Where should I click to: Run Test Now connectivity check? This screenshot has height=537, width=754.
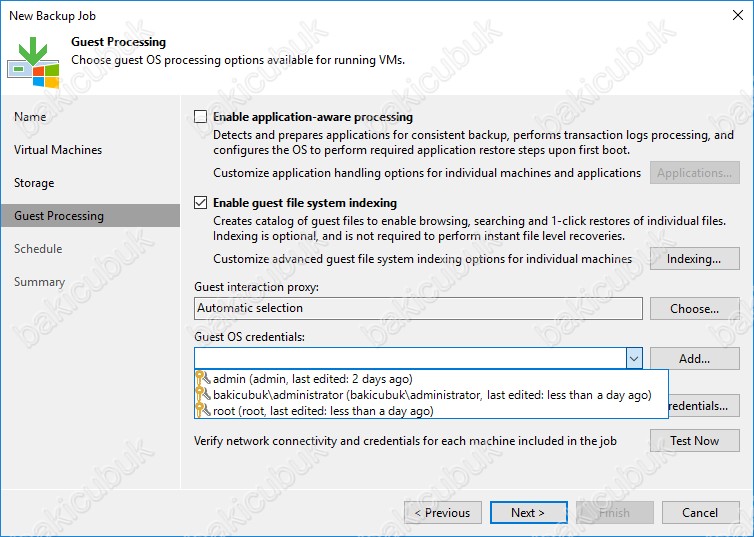click(695, 440)
